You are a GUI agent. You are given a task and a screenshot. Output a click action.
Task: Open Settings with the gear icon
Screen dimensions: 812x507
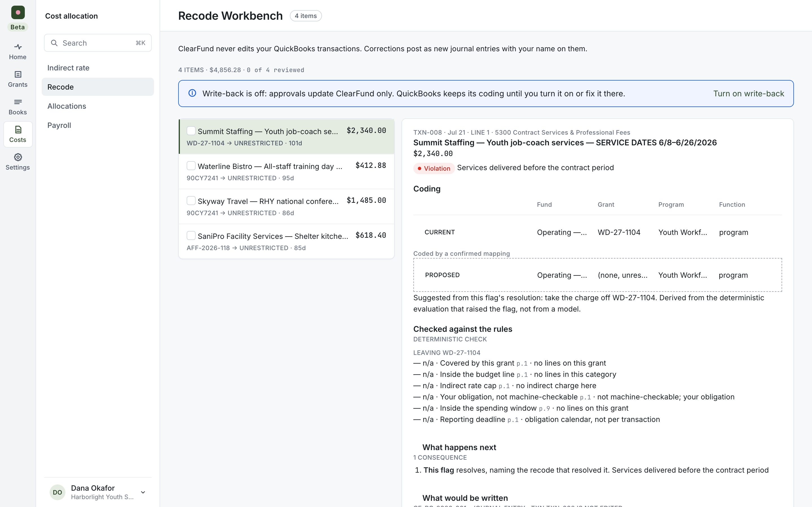tap(18, 157)
